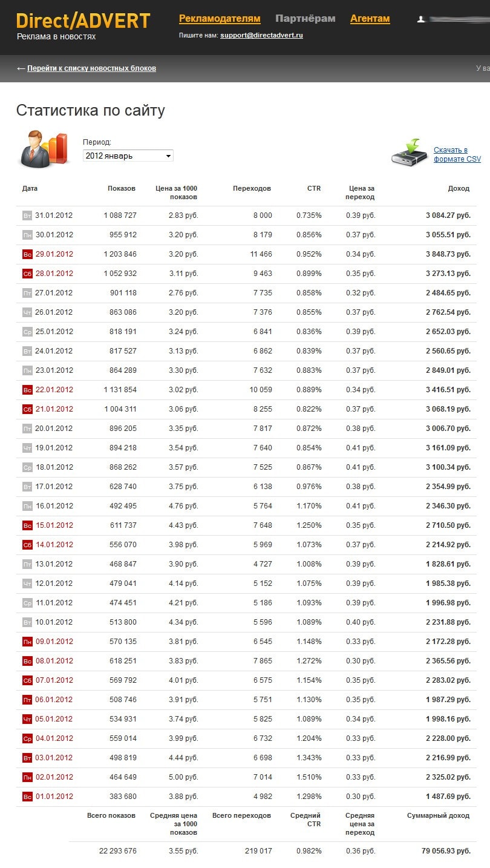Click the red Сб badge for 21.01.2012
This screenshot has height=868, width=490.
pyautogui.click(x=27, y=409)
